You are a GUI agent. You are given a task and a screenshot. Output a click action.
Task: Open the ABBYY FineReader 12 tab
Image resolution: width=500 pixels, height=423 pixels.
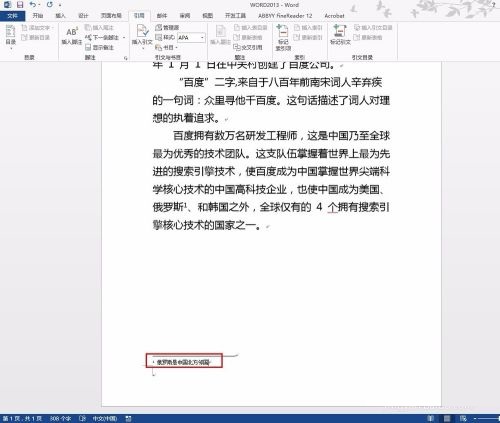pos(285,16)
